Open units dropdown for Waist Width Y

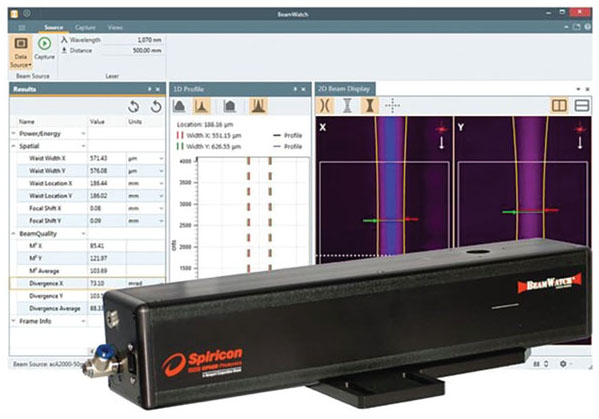click(161, 171)
